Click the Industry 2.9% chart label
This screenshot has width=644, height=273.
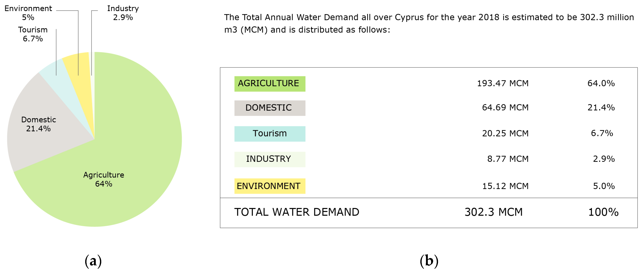[123, 13]
